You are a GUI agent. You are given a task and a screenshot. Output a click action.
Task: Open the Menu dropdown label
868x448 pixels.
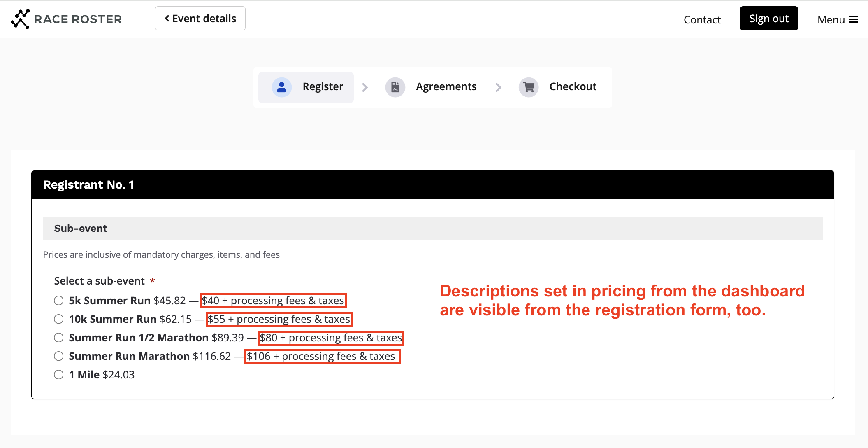[x=831, y=20]
